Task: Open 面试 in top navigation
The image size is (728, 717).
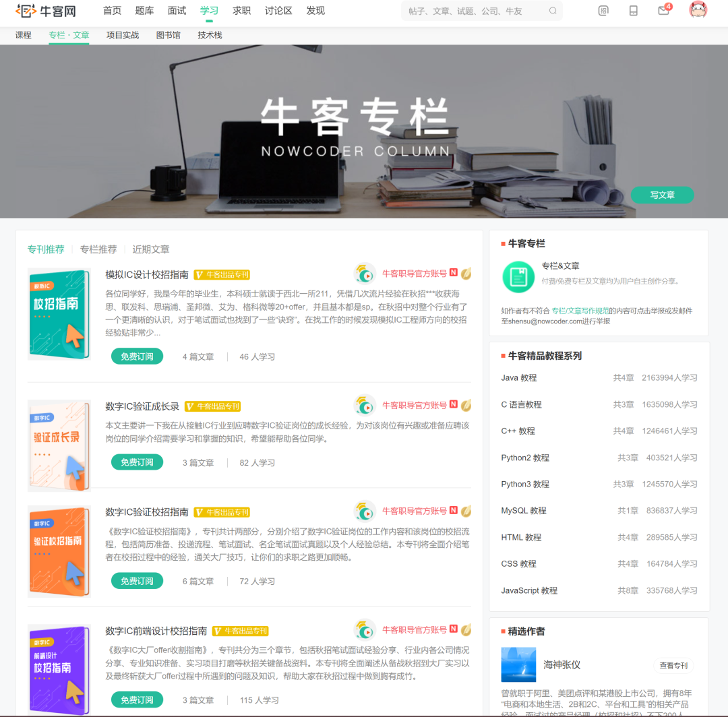Action: click(177, 11)
